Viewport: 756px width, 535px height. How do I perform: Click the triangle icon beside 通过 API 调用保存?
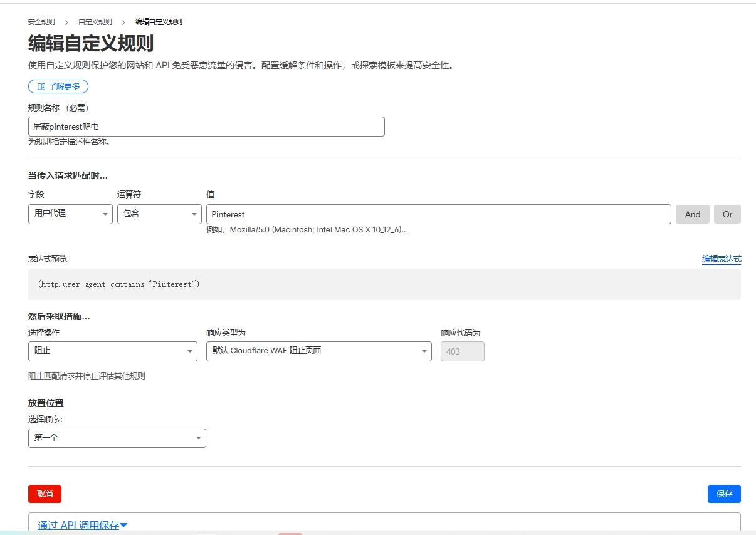123,525
